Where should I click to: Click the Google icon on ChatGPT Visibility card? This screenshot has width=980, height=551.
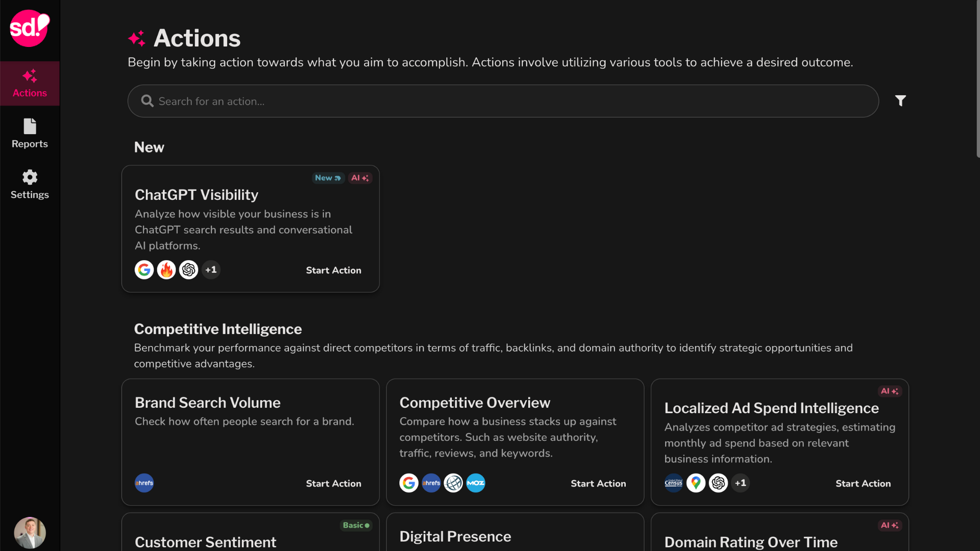tap(144, 270)
